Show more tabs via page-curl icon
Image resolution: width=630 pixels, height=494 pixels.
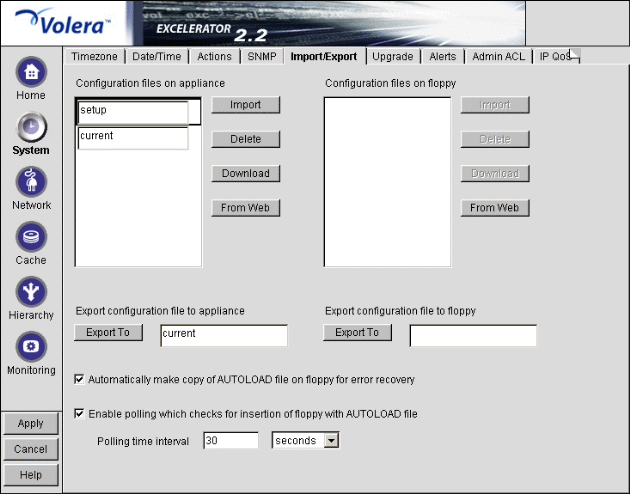pyautogui.click(x=575, y=56)
